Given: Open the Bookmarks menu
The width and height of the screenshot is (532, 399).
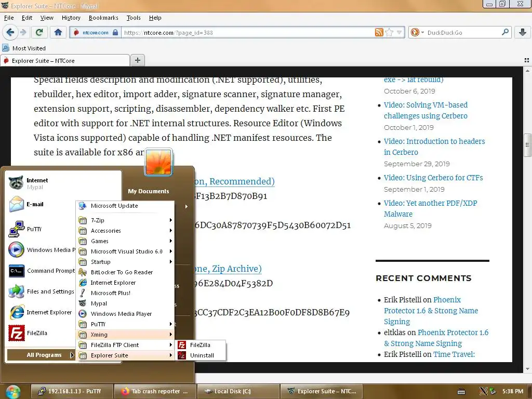Looking at the screenshot, I should (x=103, y=18).
